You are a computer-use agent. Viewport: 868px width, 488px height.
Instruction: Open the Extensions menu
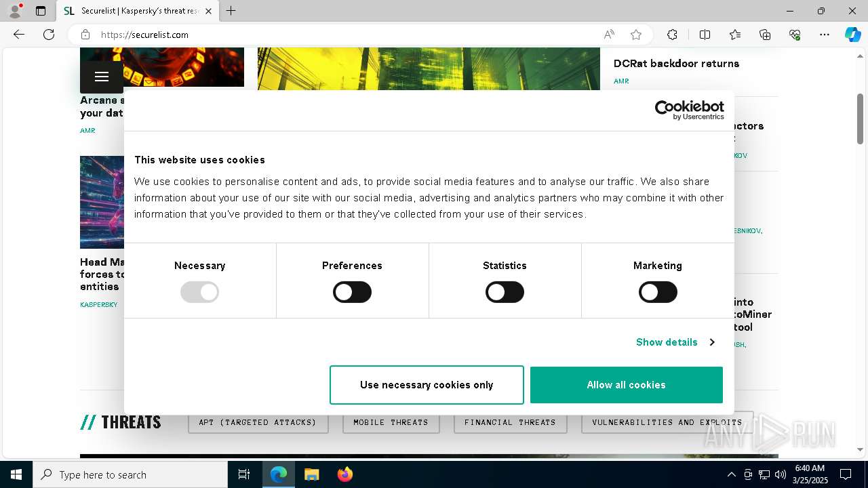[672, 35]
